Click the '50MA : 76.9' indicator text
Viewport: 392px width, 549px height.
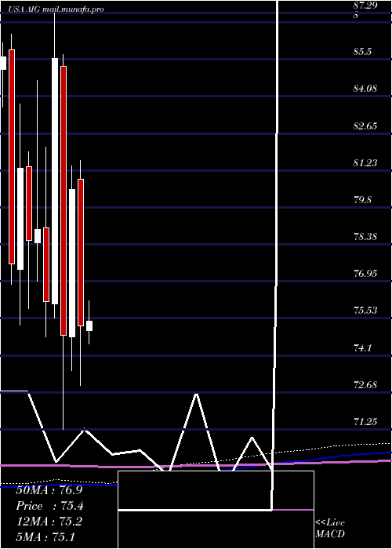click(x=49, y=490)
